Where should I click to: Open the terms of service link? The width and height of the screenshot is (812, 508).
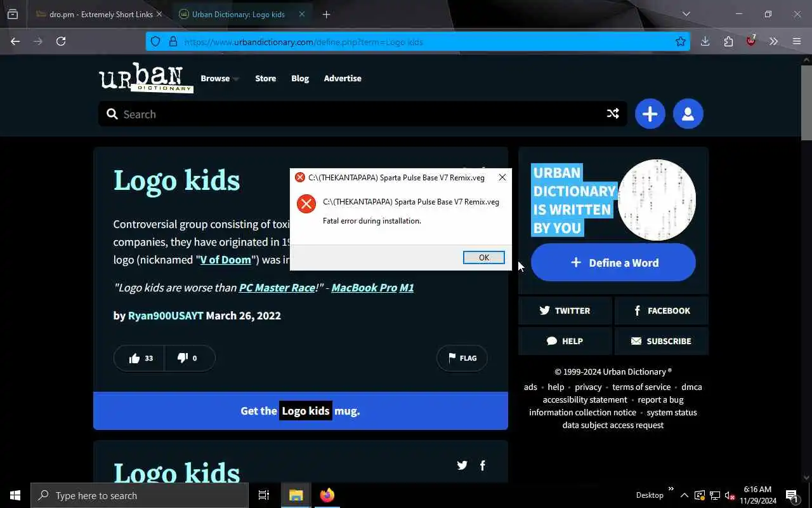tap(641, 387)
